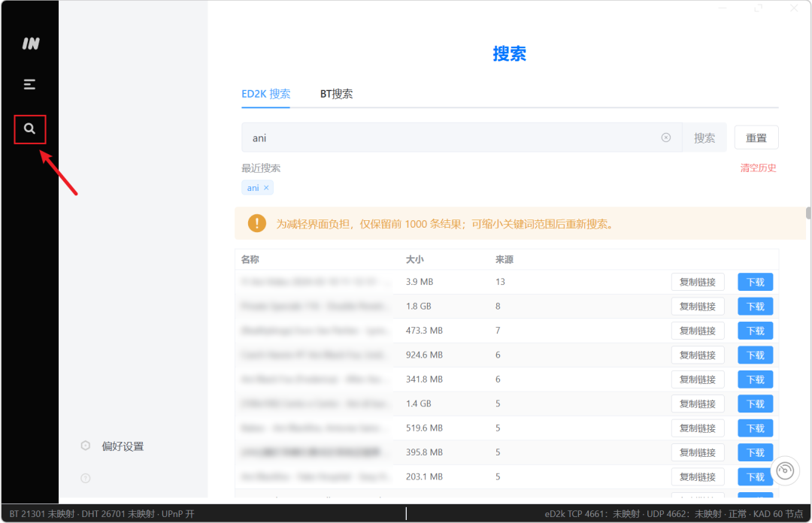The width and height of the screenshot is (812, 523).
Task: Click BT 21301 status bar text
Action: pos(102,514)
